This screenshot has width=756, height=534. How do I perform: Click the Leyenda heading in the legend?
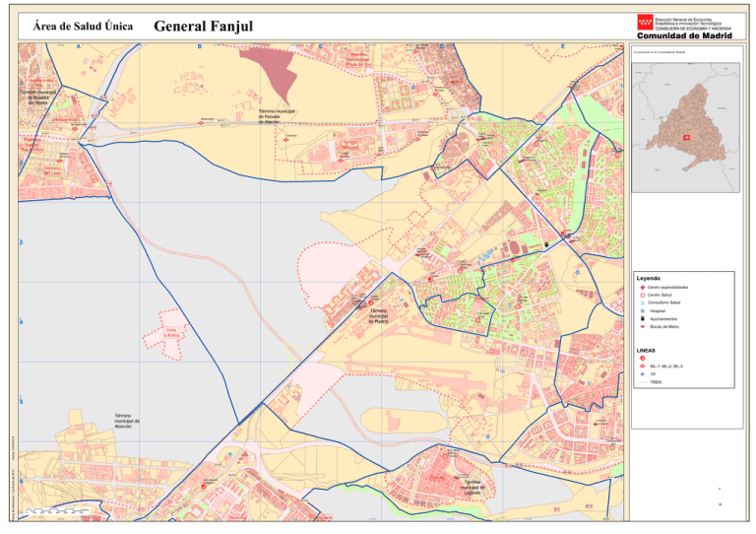coord(648,278)
